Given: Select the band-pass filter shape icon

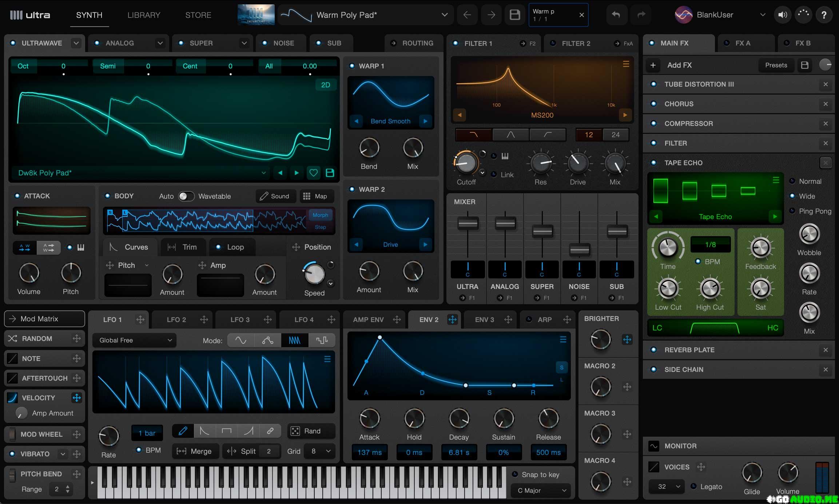Looking at the screenshot, I should 511,135.
